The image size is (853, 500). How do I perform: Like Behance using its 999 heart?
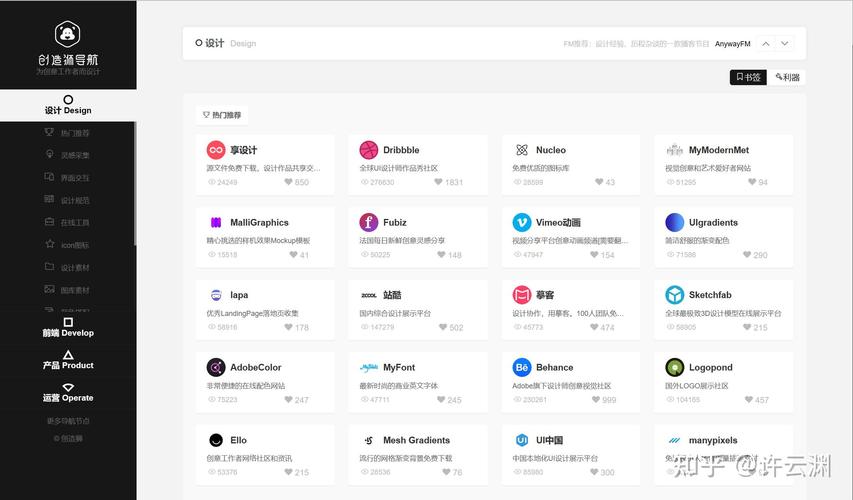596,399
